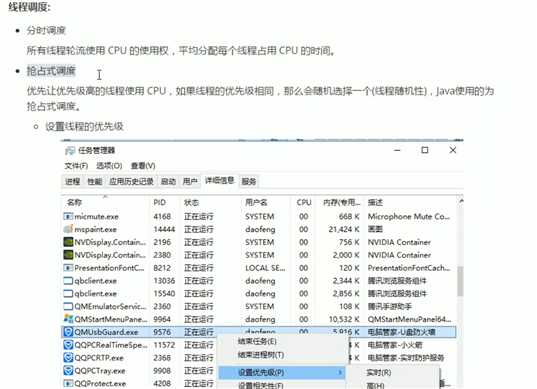This screenshot has height=389, width=537.
Task: Select the QQProtect.exe process name
Action: point(100,384)
